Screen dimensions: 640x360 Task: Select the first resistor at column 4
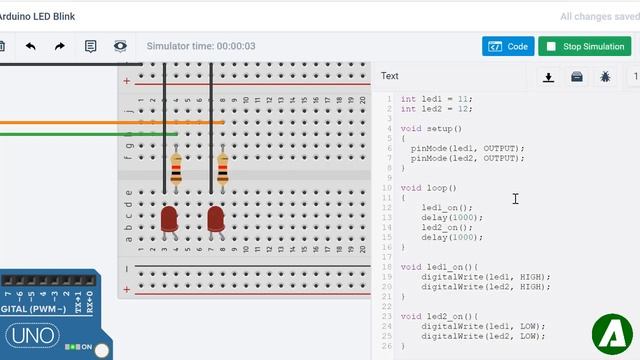(x=176, y=169)
